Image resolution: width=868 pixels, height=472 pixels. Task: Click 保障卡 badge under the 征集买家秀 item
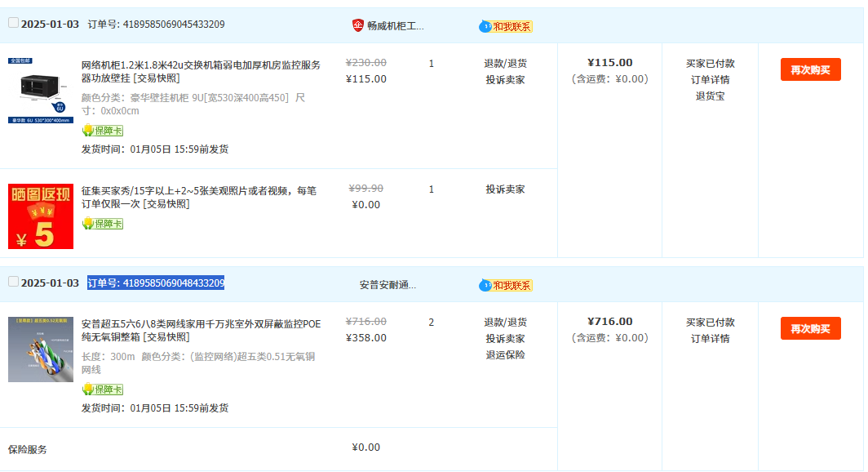click(x=103, y=224)
